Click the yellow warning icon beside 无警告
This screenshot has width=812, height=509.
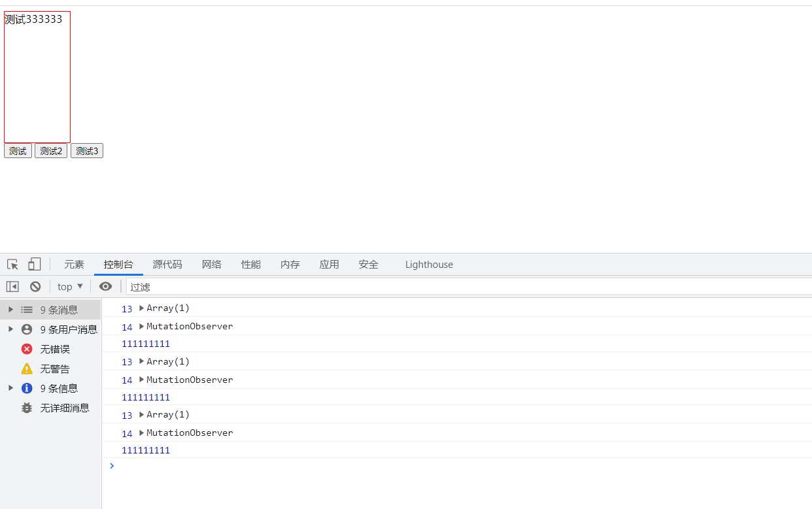[x=26, y=369]
